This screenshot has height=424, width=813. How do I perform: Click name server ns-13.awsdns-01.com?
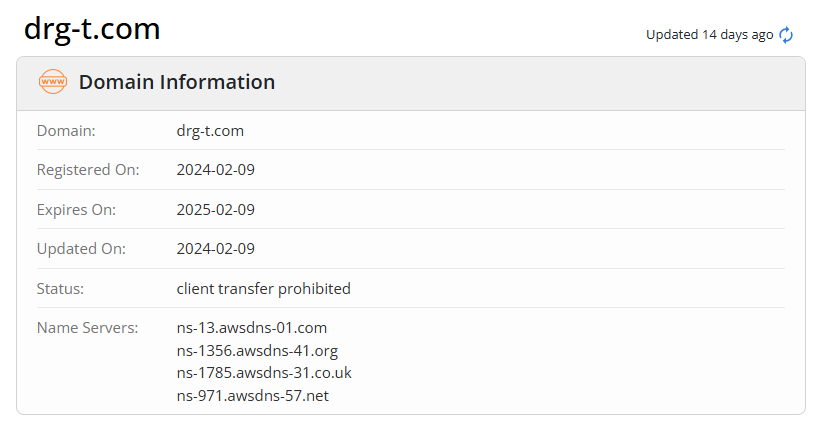251,328
